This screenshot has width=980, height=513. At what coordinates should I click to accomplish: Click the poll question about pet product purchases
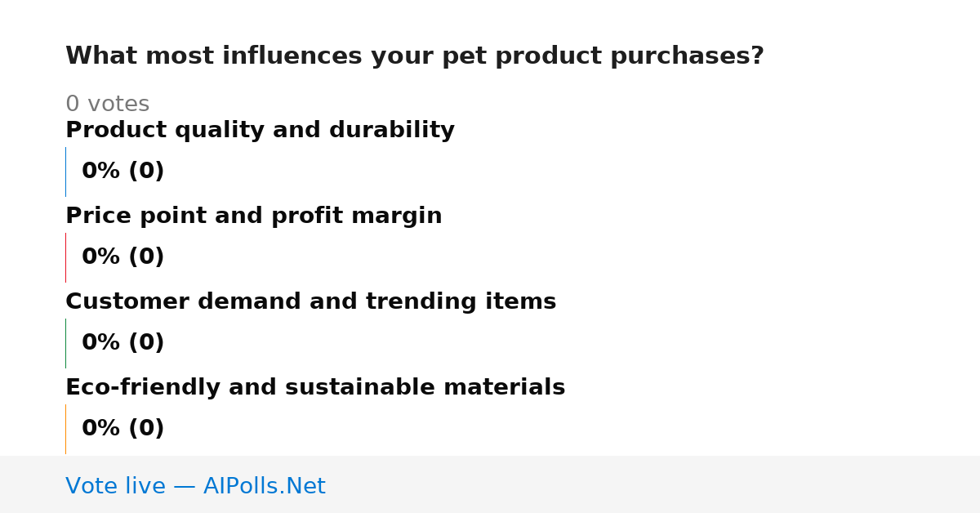[x=415, y=56]
